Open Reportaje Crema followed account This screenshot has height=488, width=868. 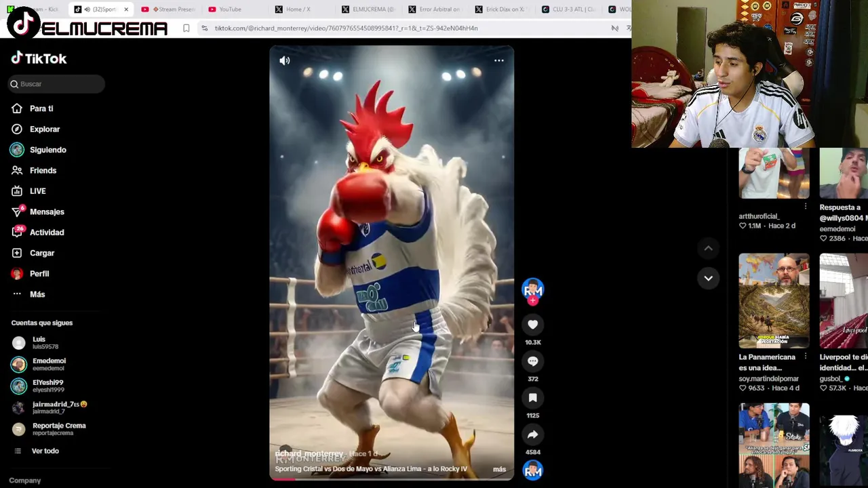point(49,429)
